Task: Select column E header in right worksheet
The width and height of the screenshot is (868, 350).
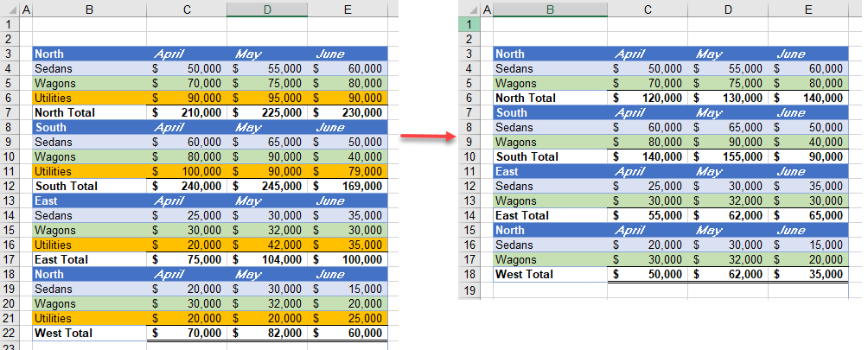Action: 807,10
